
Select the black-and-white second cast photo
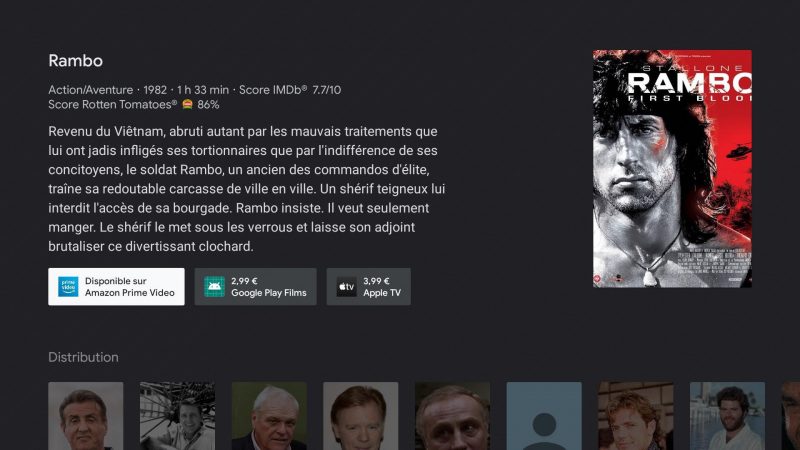tap(178, 416)
